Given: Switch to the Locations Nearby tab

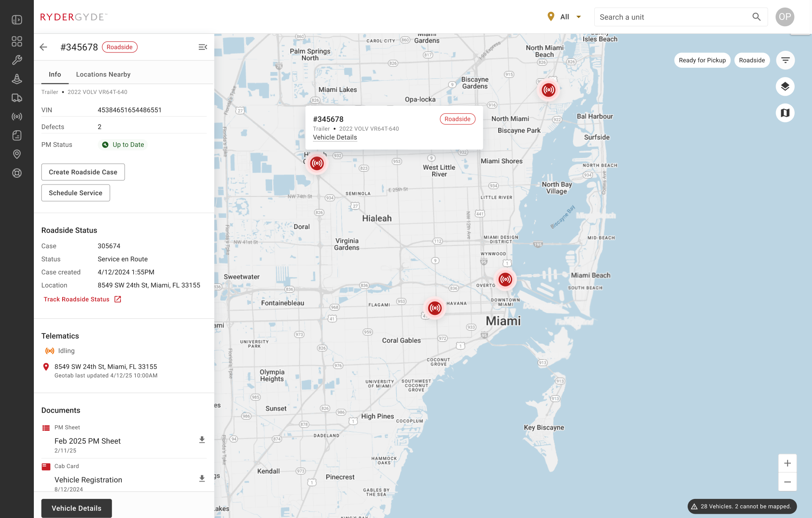Looking at the screenshot, I should [103, 74].
